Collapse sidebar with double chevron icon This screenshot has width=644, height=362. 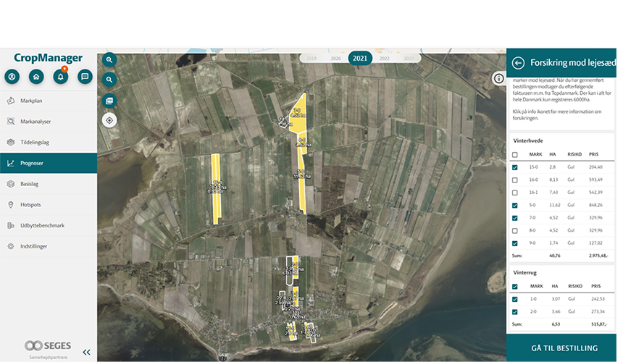86,352
